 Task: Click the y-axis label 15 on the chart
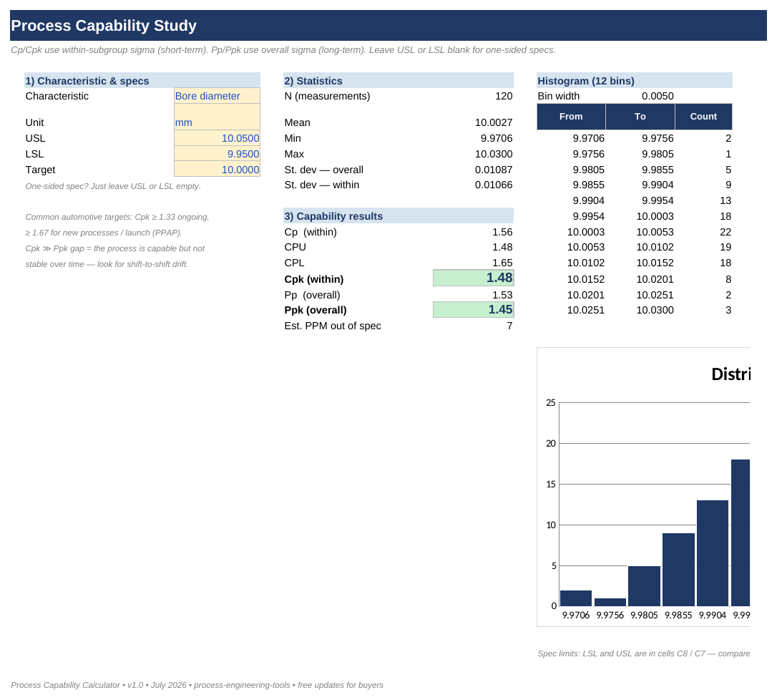click(x=550, y=485)
